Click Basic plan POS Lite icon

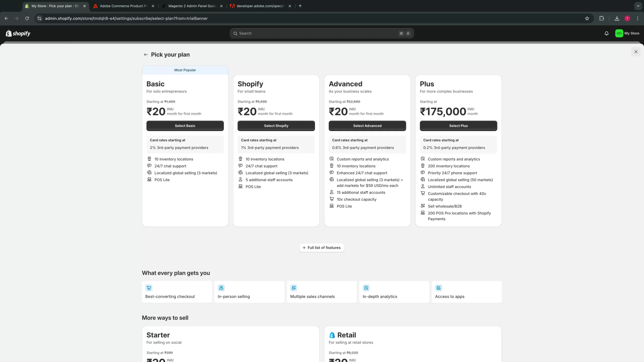pos(149,179)
